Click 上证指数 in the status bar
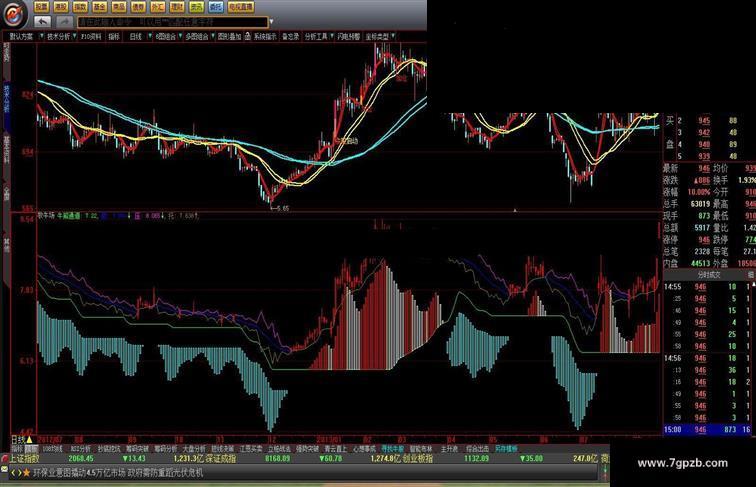 pyautogui.click(x=25, y=459)
